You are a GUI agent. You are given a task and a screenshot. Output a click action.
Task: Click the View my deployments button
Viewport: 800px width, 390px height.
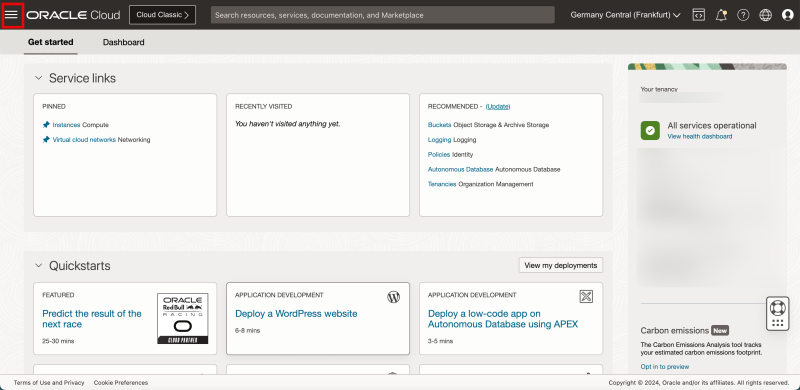click(561, 265)
